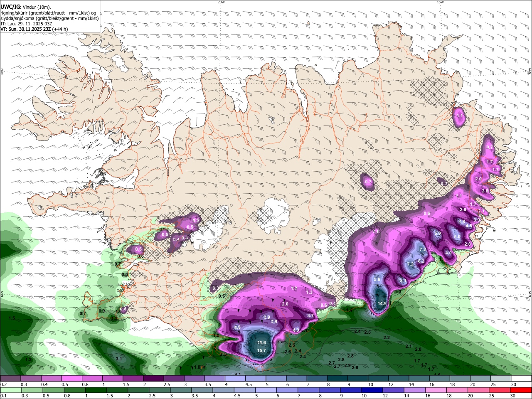Select the dark purple 2 swatch, upper legend
The height and width of the screenshot is (399, 532).
coord(153,379)
